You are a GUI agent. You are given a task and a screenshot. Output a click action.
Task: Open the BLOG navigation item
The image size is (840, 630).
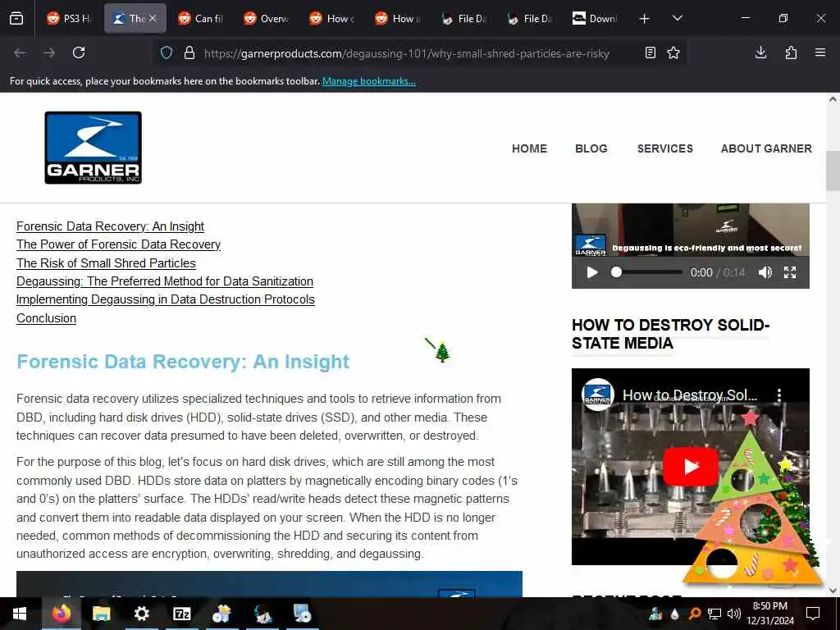591,149
